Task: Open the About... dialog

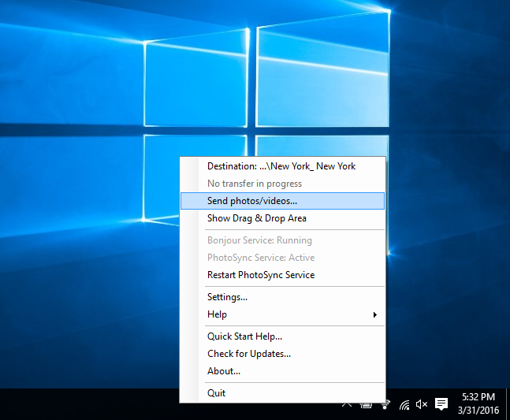Action: [x=282, y=371]
